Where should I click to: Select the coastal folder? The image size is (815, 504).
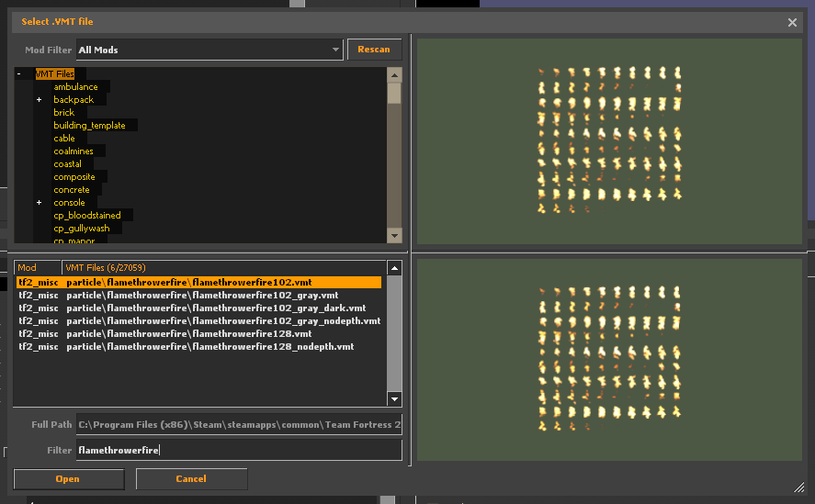[x=68, y=163]
